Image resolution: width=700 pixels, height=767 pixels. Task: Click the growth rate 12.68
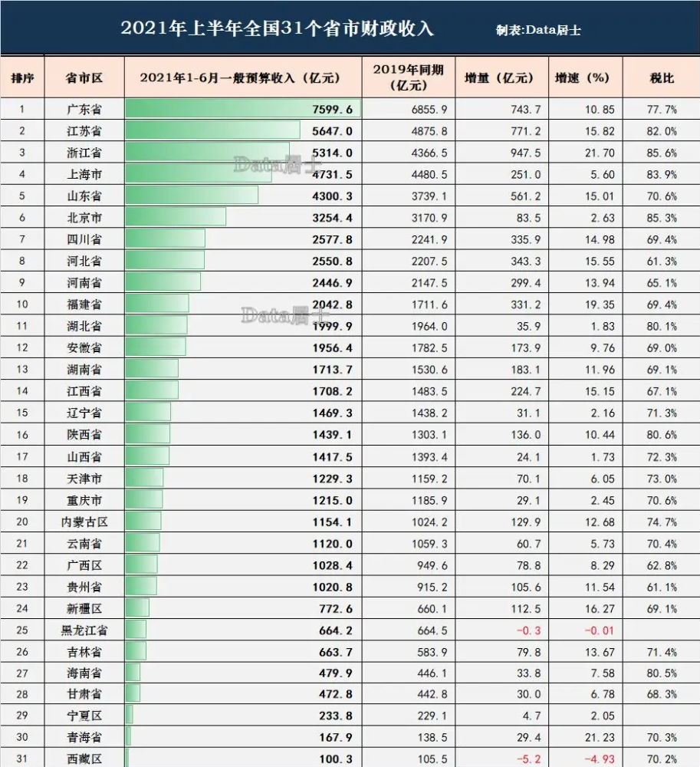pyautogui.click(x=600, y=522)
